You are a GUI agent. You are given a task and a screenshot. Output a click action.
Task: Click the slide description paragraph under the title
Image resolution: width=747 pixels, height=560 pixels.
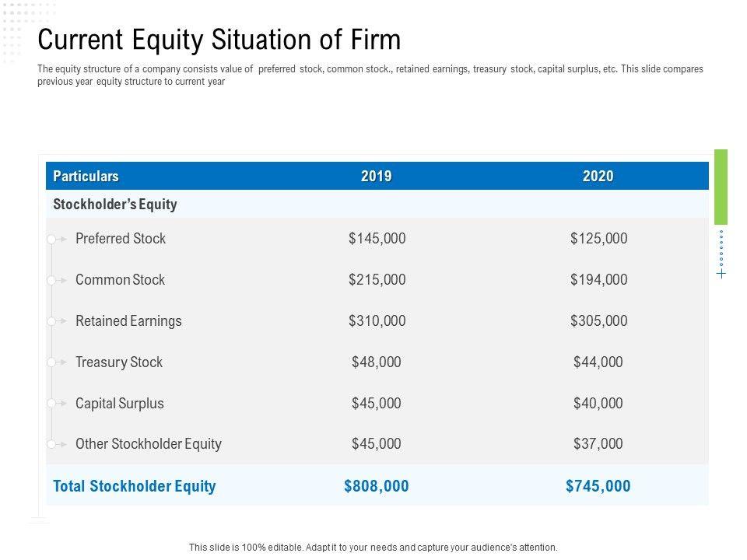click(x=370, y=75)
